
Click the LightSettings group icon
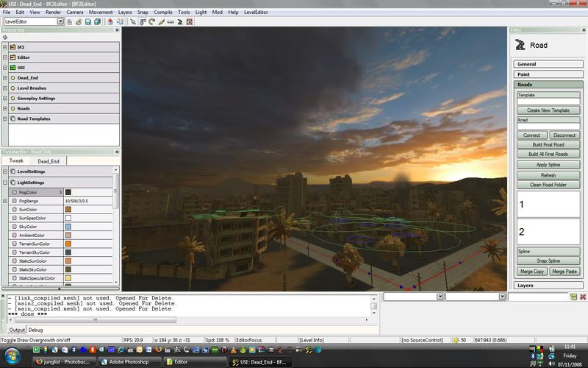12,183
